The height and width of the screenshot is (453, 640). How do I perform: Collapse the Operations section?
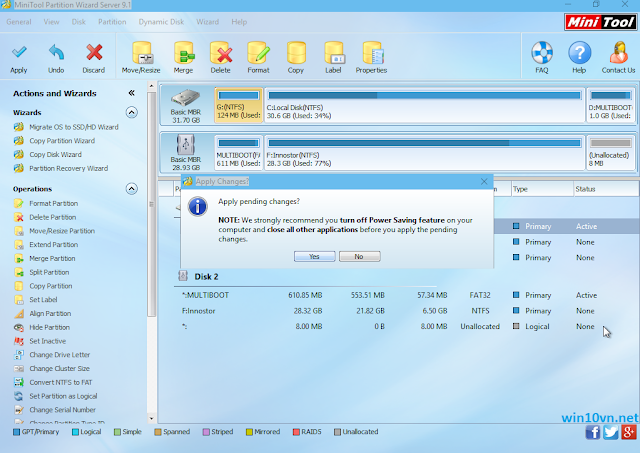131,189
